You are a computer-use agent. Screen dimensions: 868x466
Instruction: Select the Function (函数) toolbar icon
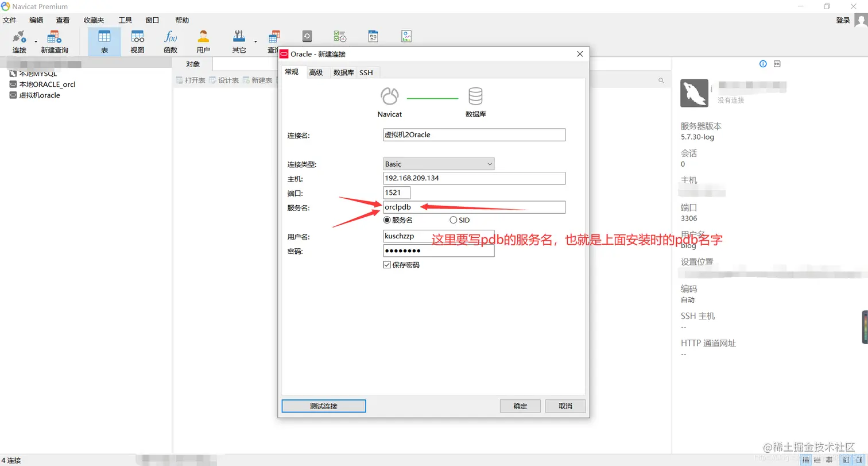coord(170,41)
